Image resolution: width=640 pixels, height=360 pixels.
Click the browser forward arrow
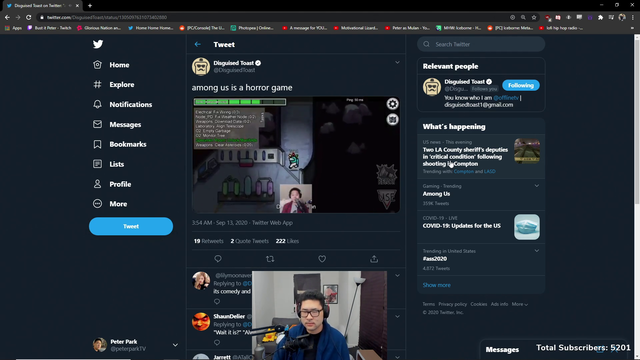click(18, 18)
